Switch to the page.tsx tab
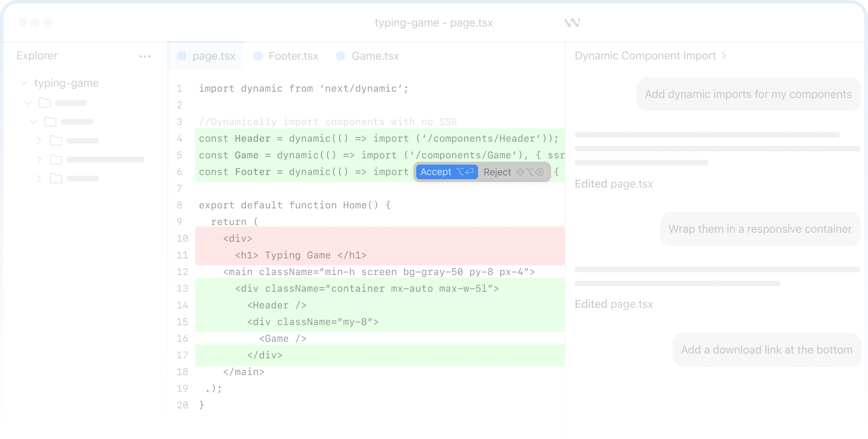The width and height of the screenshot is (868, 439). 206,56
